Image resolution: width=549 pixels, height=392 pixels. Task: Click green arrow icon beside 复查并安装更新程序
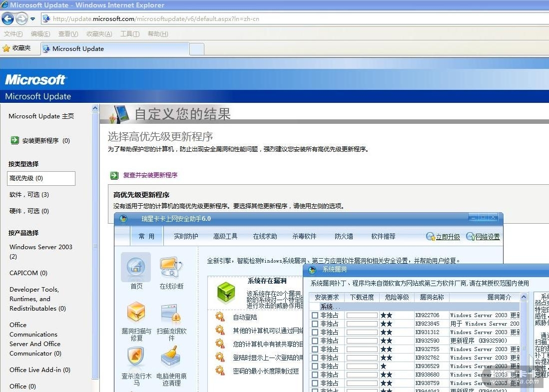(114, 175)
